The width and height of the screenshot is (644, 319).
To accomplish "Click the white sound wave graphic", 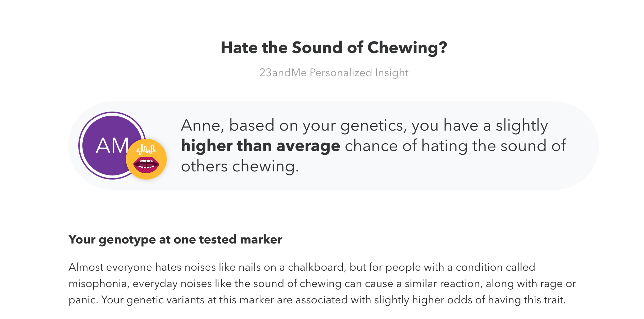I will [x=146, y=149].
